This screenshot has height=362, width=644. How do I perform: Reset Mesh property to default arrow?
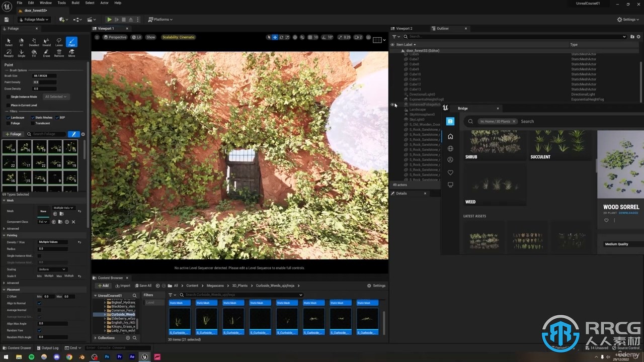[79, 211]
